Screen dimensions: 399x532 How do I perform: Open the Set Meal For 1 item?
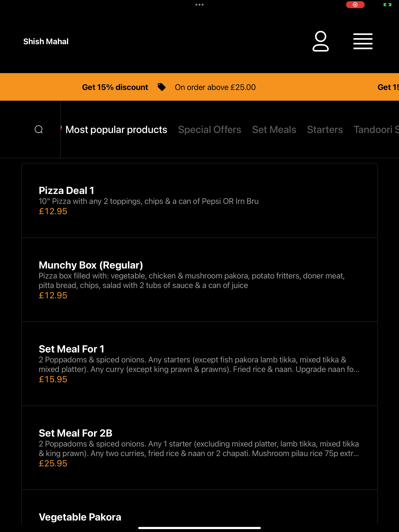(199, 364)
